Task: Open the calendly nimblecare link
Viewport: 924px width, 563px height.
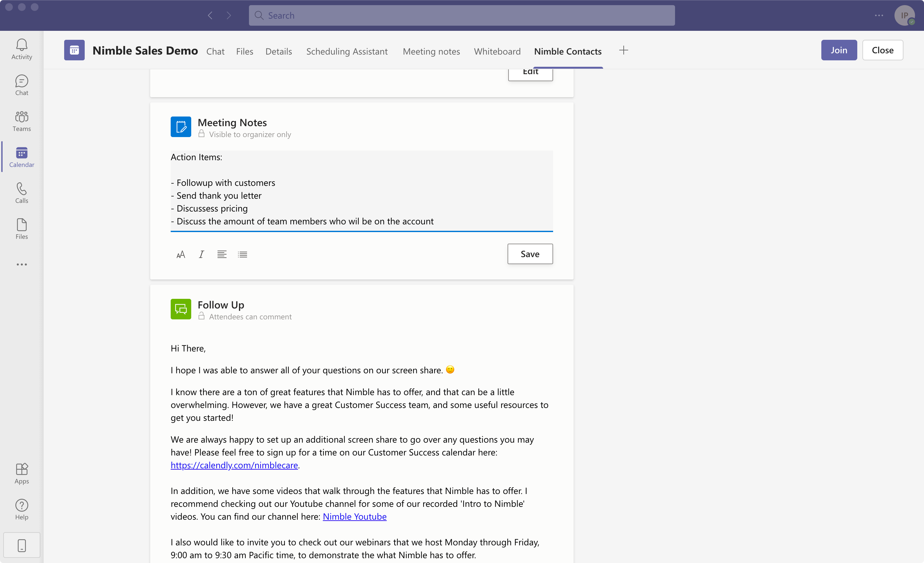Action: [x=234, y=465]
